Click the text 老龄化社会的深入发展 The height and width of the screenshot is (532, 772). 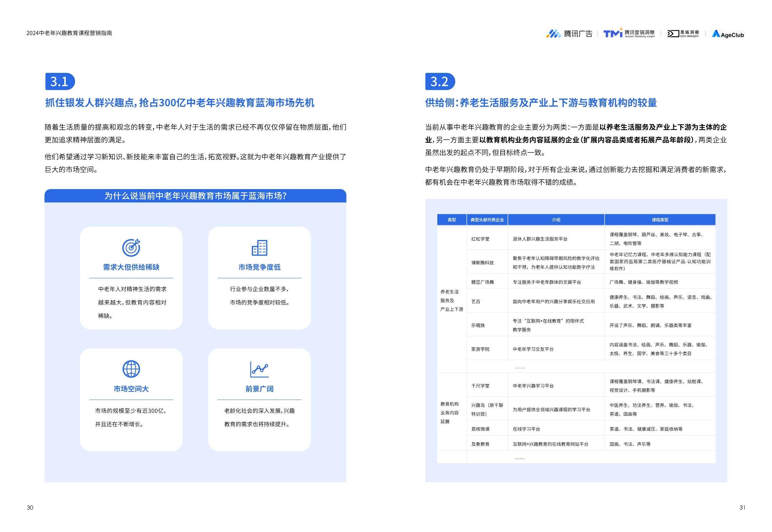(252, 411)
